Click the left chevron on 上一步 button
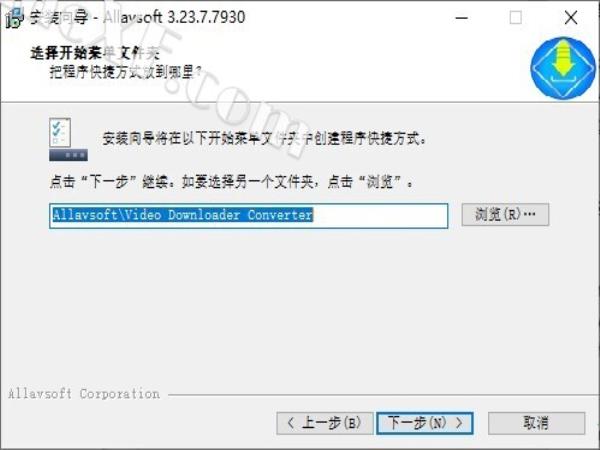Screen dimensions: 600x450 pos(291,423)
